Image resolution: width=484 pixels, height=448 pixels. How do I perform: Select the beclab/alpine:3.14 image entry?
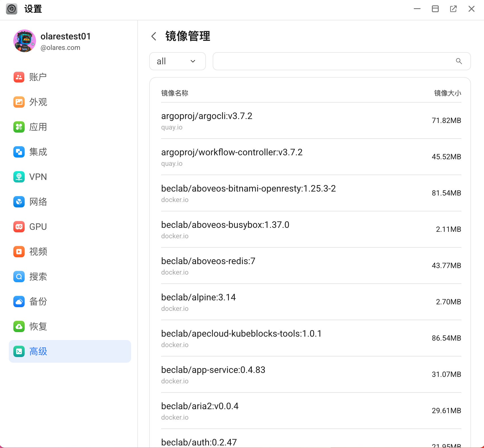(x=198, y=297)
